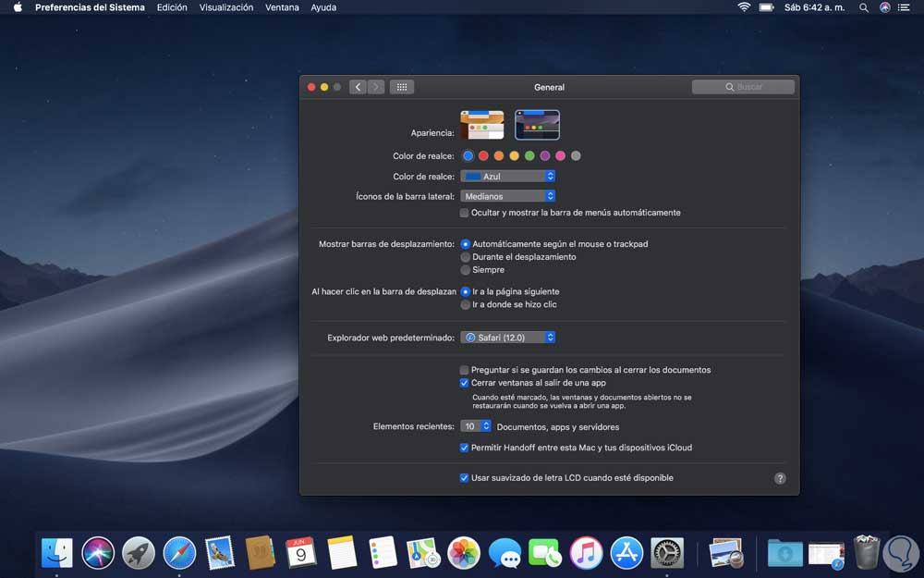
Task: Open Photos pinwheel icon in Dock
Action: 464,553
